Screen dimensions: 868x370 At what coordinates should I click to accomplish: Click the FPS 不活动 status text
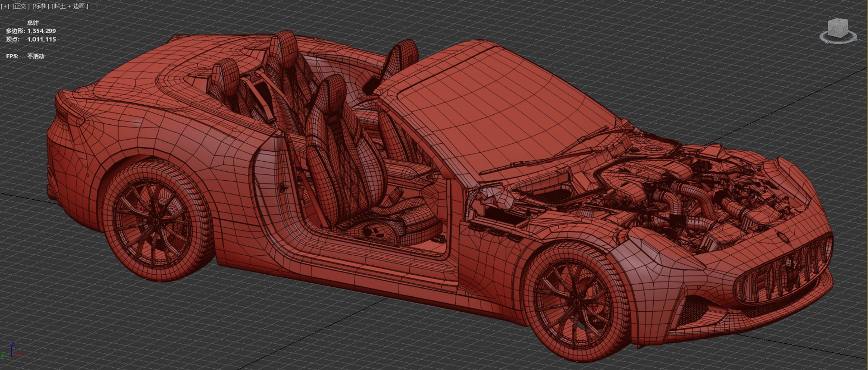pyautogui.click(x=36, y=56)
